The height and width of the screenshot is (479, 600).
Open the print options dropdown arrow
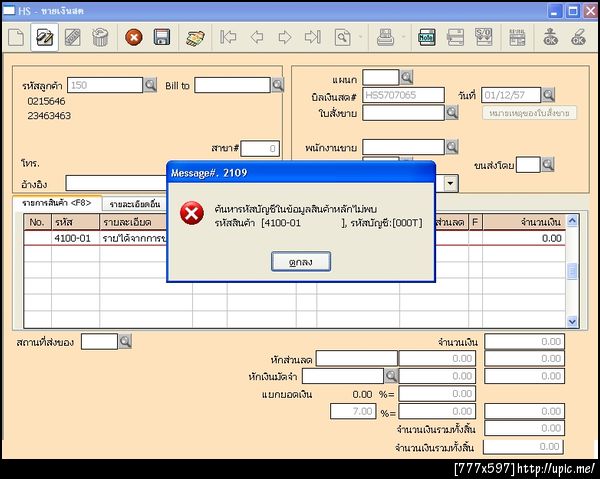tap(403, 37)
